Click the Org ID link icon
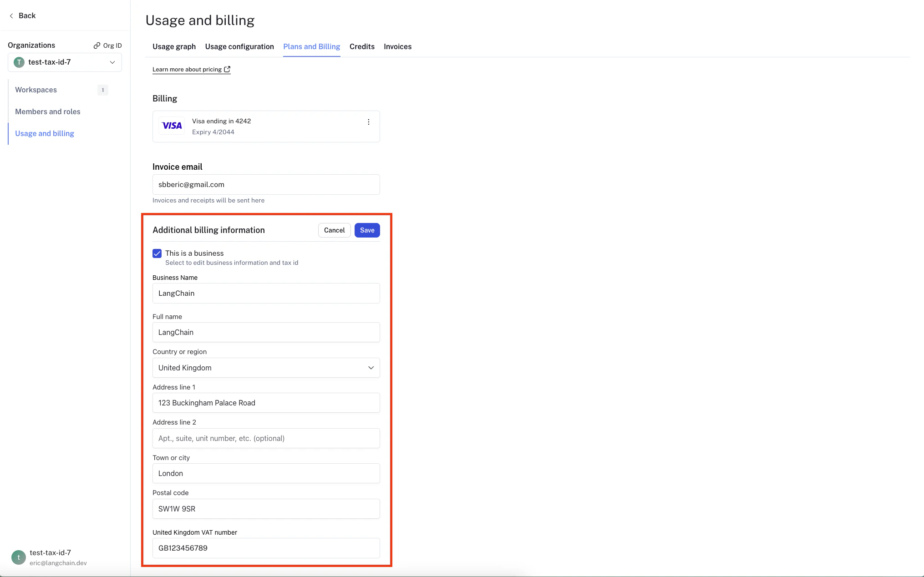The width and height of the screenshot is (924, 577). [97, 46]
